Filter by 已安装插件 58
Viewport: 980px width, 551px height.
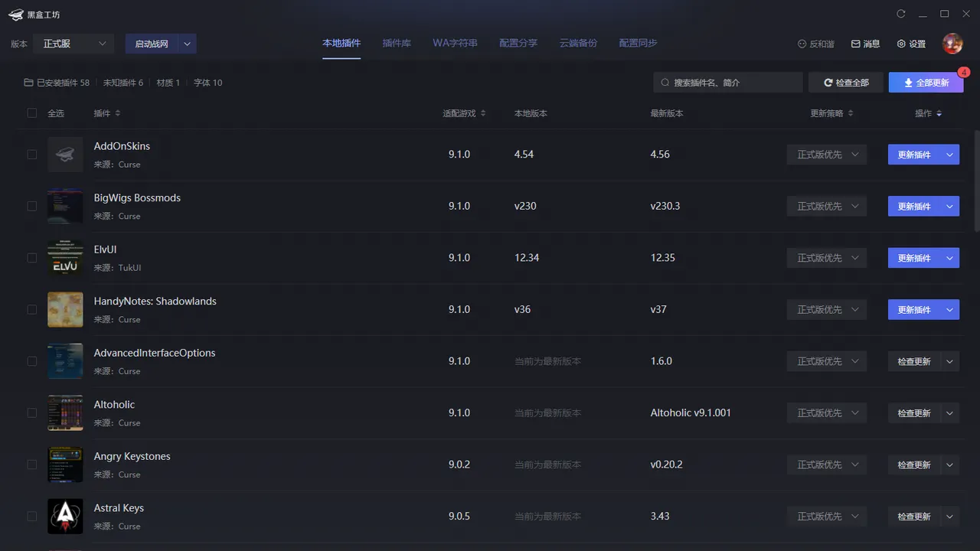point(57,83)
